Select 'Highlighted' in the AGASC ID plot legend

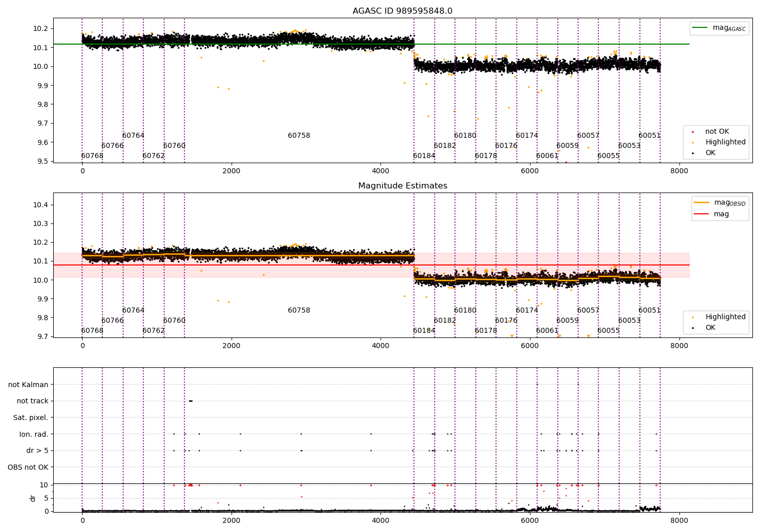tap(719, 142)
